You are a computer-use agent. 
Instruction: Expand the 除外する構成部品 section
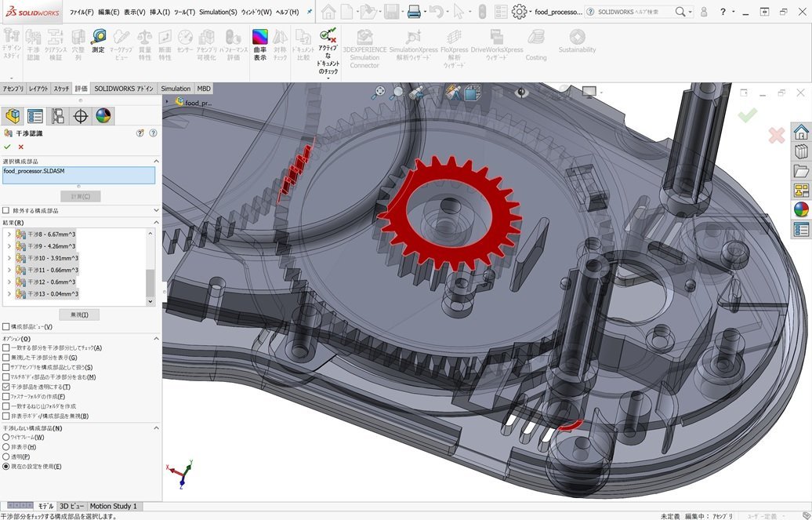click(155, 209)
